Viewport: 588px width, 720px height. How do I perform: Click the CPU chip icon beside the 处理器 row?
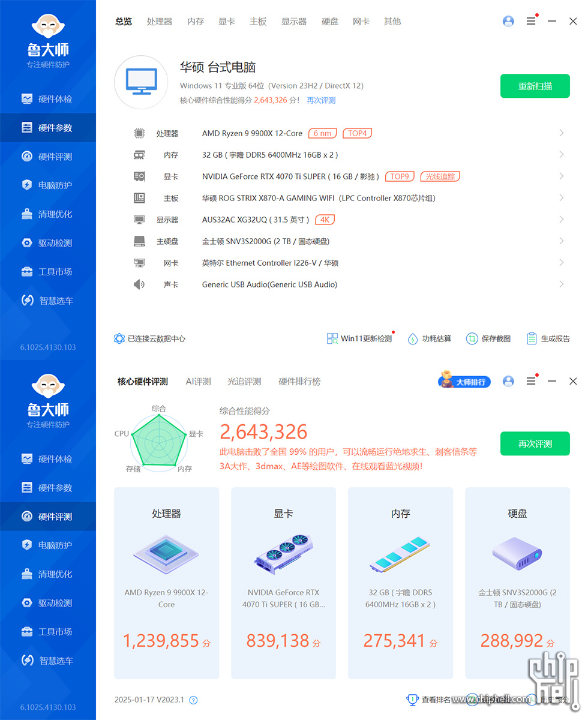coord(139,133)
